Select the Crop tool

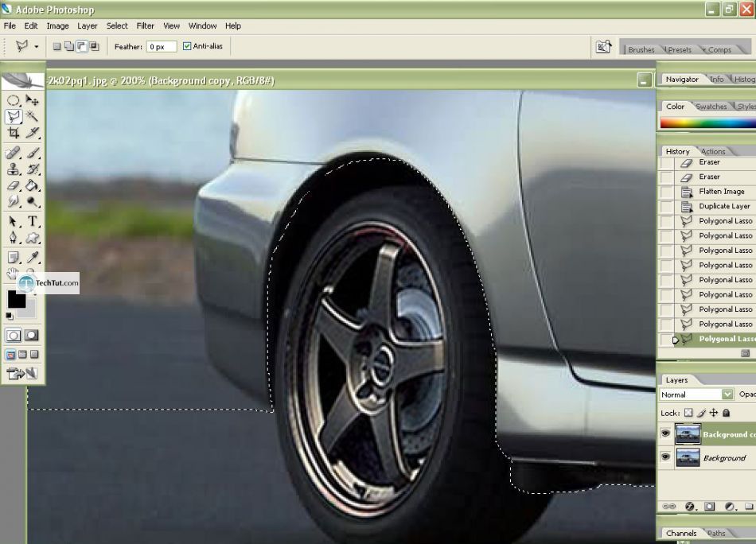[x=13, y=133]
